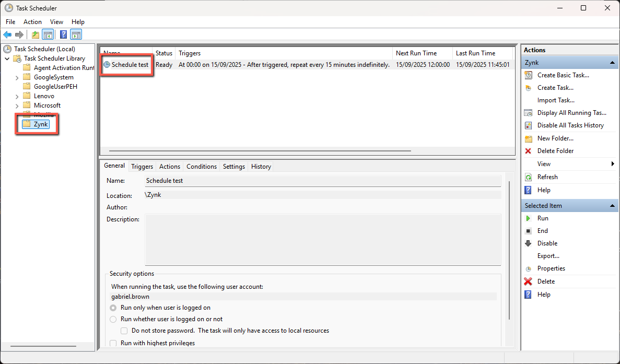This screenshot has width=620, height=364.
Task: Click the Description text box
Action: (323, 240)
